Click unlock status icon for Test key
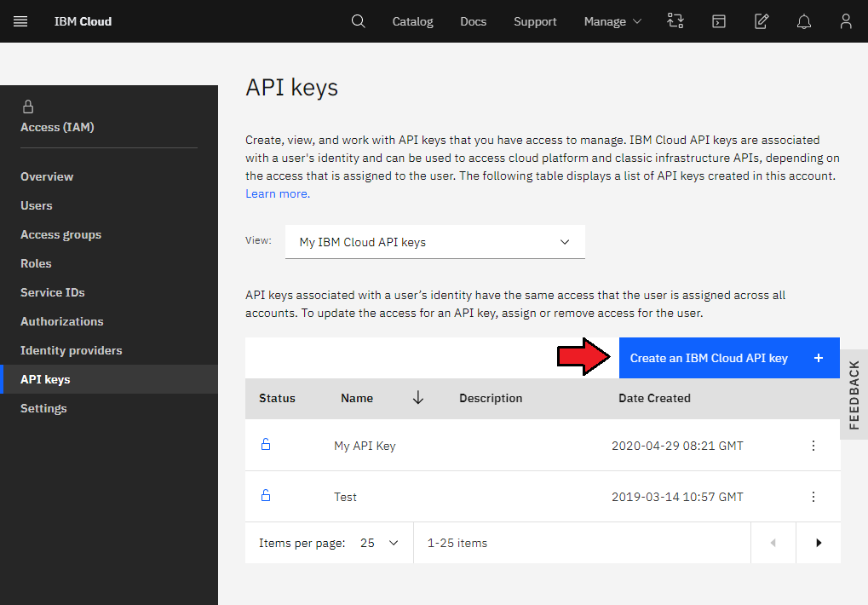868x605 pixels. [266, 495]
